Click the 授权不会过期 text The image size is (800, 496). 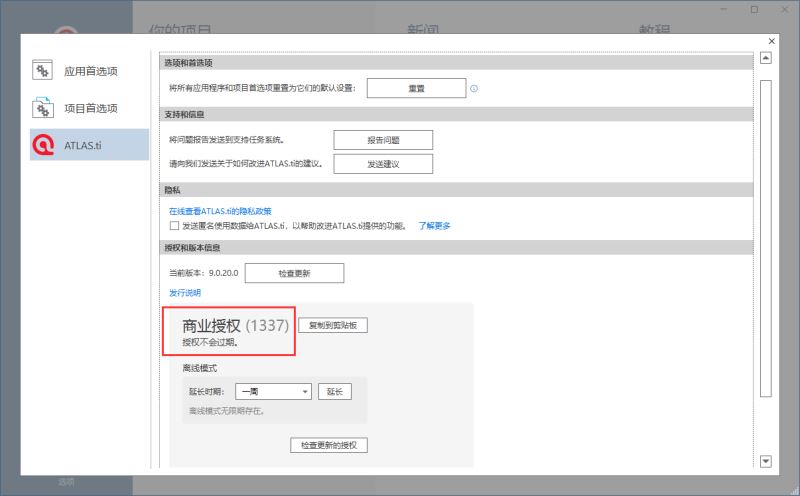point(210,342)
